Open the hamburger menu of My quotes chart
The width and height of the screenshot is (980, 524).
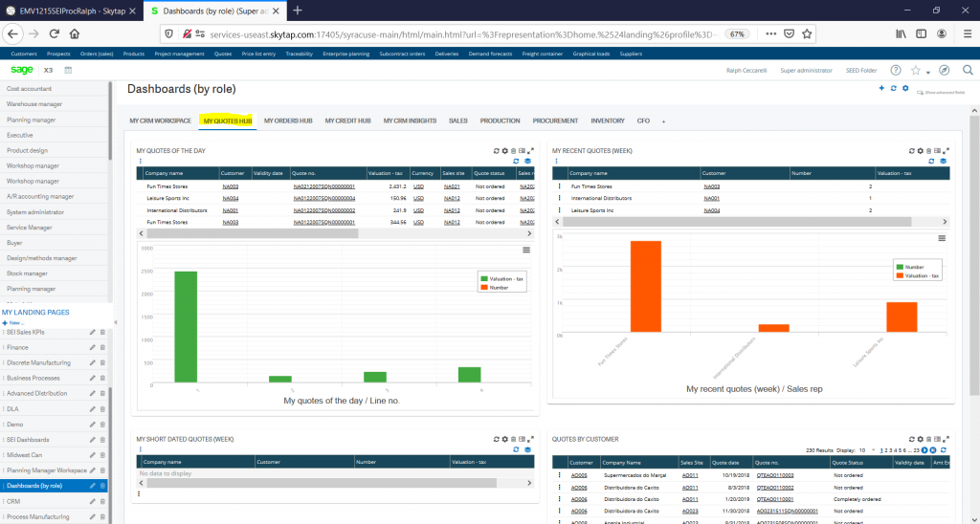[x=526, y=250]
